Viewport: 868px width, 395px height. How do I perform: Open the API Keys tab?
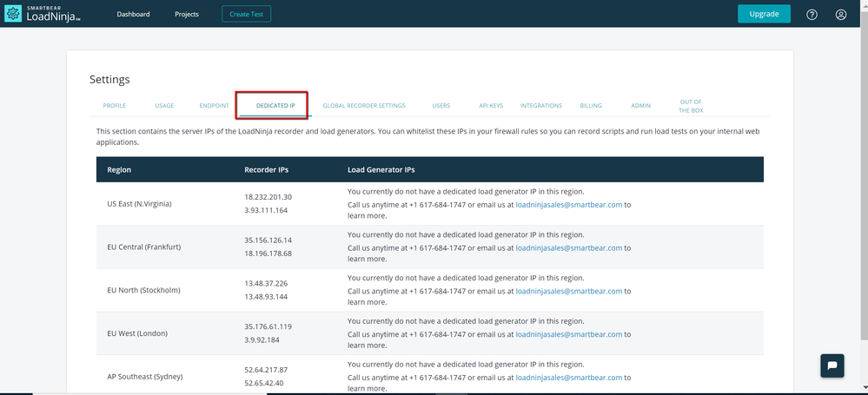pos(491,106)
